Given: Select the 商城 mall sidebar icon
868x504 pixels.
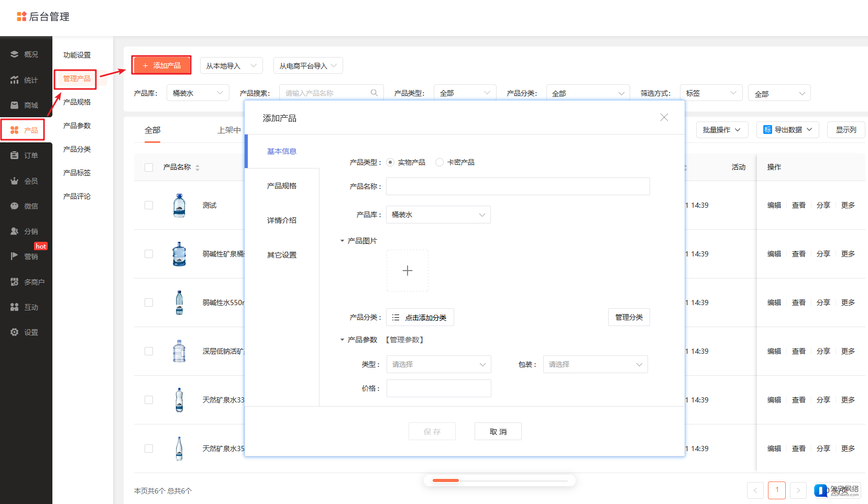Looking at the screenshot, I should click(x=14, y=105).
